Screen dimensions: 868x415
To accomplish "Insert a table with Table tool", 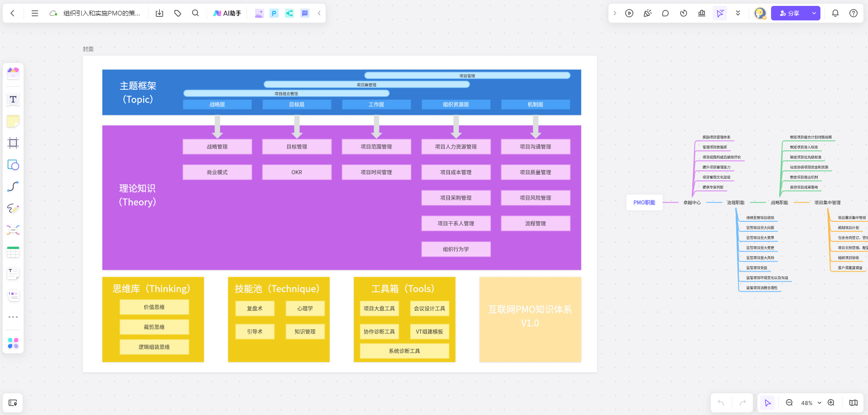I will pyautogui.click(x=13, y=252).
